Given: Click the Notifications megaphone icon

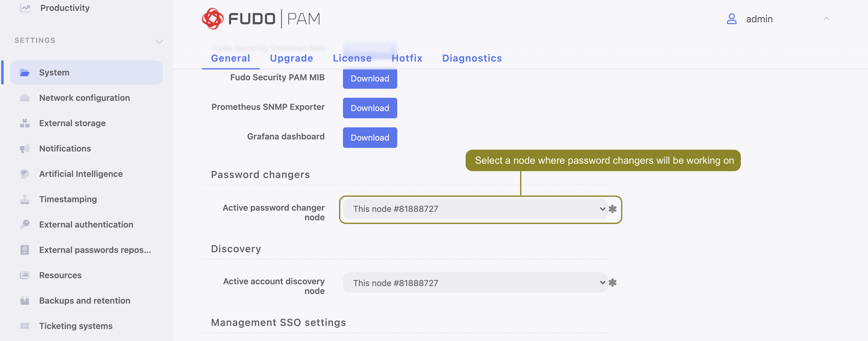Looking at the screenshot, I should click(24, 148).
